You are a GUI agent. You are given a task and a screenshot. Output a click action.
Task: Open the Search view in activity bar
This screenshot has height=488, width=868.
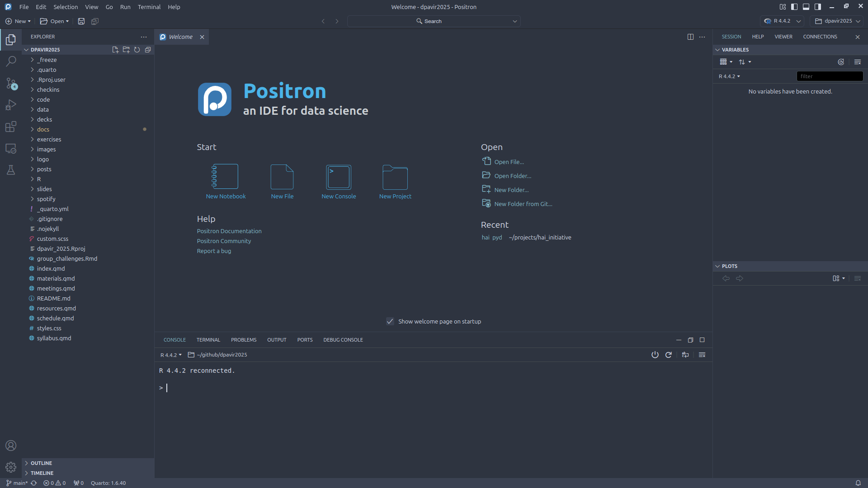click(11, 61)
